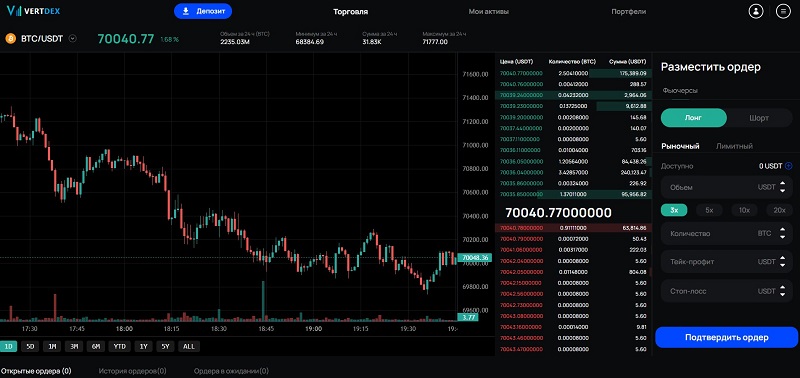This screenshot has width=800, height=378.
Task: Select the 5D chart range
Action: coord(30,346)
